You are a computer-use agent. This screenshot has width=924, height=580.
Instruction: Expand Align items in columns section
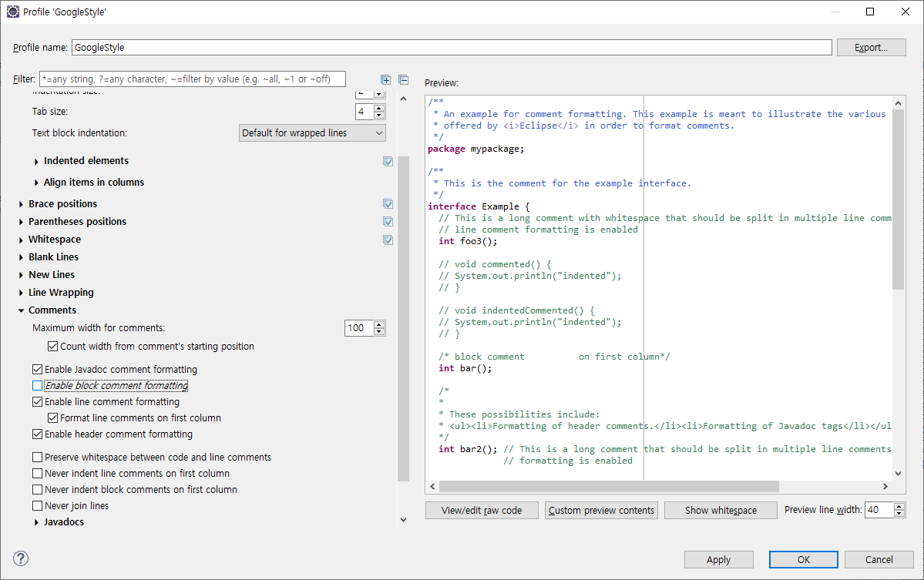[x=36, y=183]
